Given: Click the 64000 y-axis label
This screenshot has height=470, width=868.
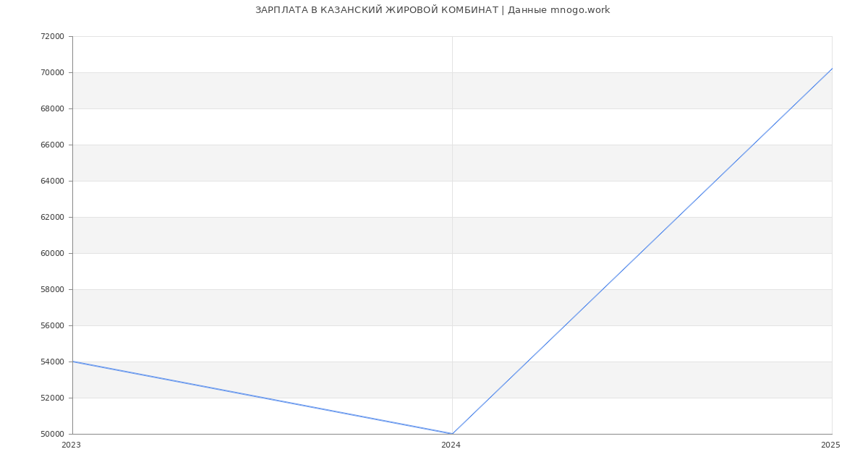Looking at the screenshot, I should [53, 181].
